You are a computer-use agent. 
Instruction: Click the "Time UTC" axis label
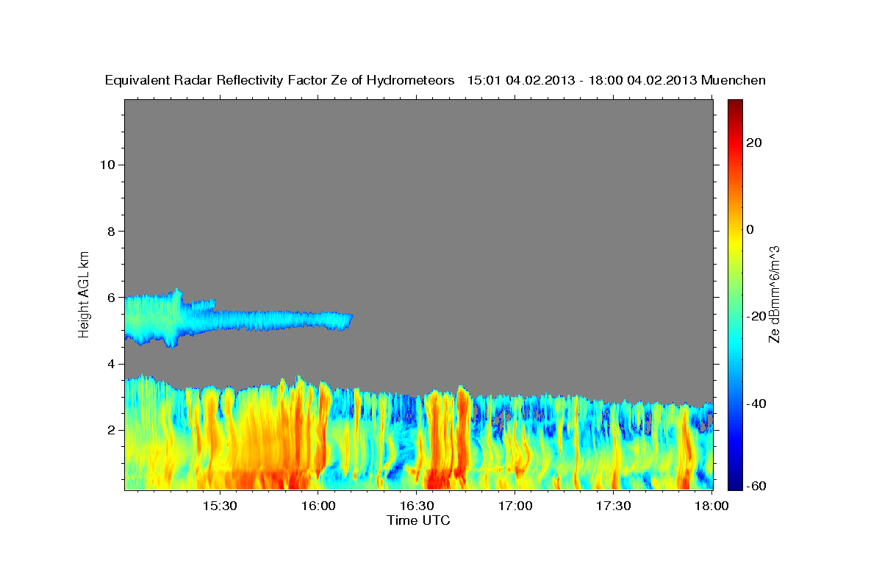pos(418,520)
